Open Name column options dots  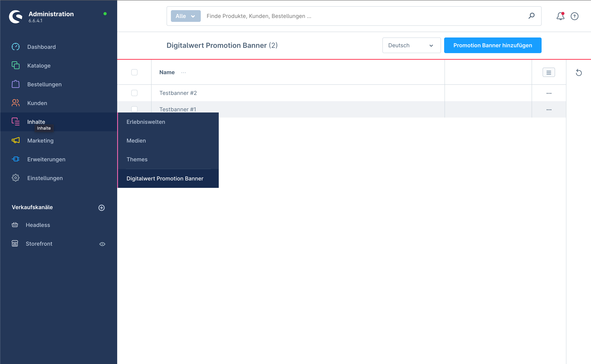coord(184,72)
